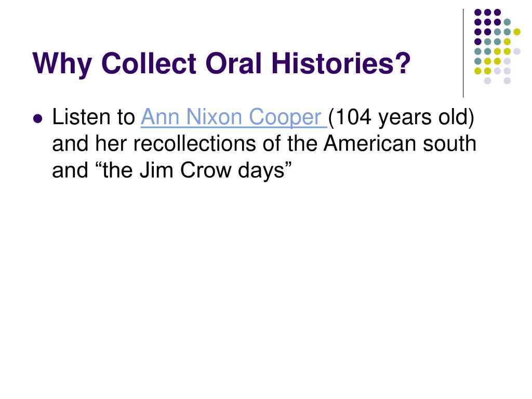Click the round bullet before "Listen to"
Screen dimensions: 532x399
(38, 119)
